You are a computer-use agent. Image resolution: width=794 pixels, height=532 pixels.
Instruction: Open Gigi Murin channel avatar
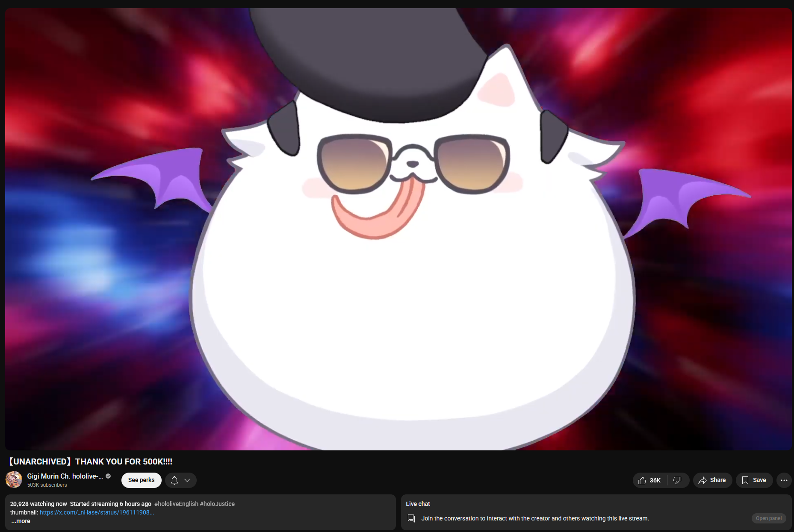pos(14,480)
